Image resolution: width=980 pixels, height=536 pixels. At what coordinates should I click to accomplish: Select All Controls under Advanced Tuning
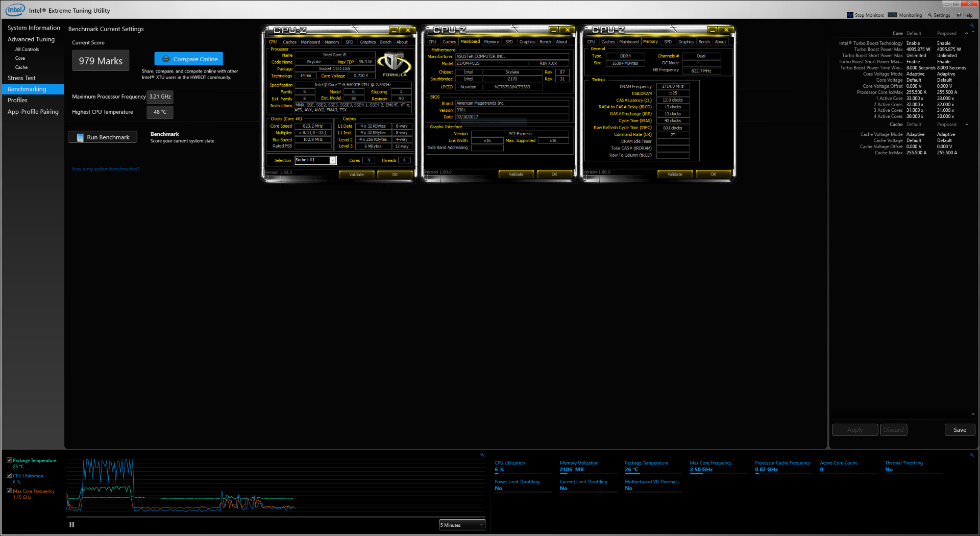[x=27, y=50]
